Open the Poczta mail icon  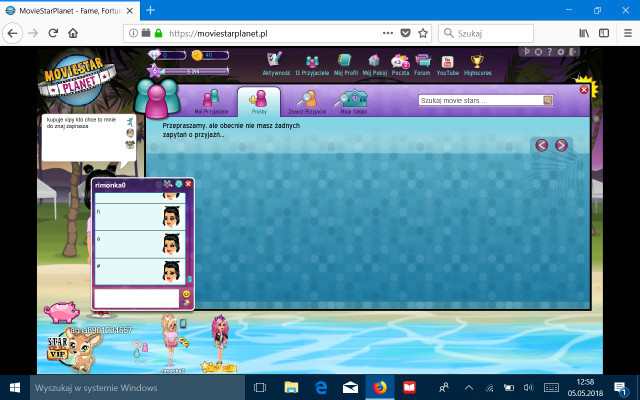click(400, 63)
